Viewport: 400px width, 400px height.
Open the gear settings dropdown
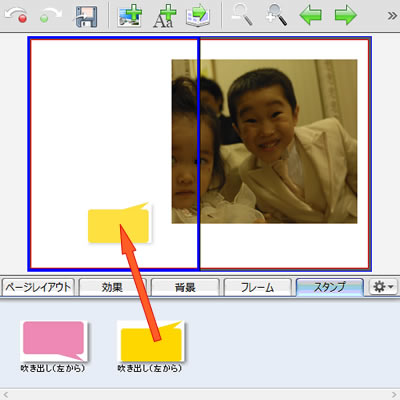384,287
